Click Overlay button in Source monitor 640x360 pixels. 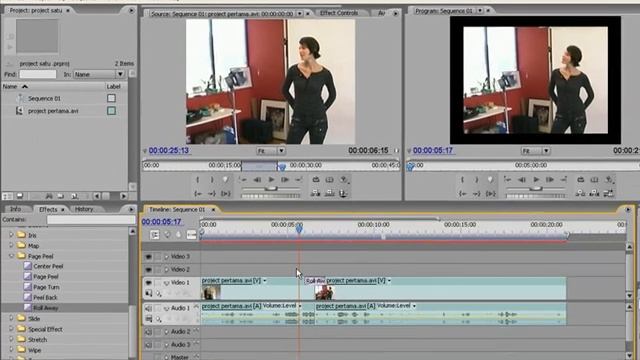pos(329,193)
